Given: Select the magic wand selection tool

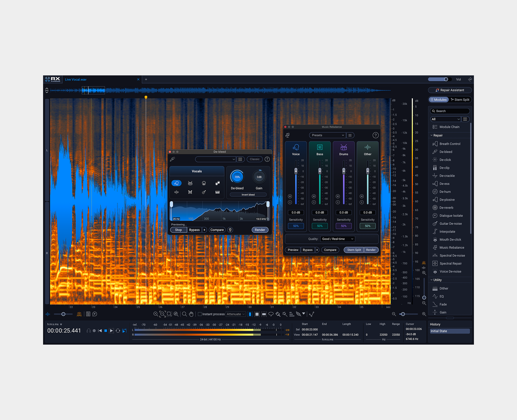Looking at the screenshot, I should click(x=285, y=314).
